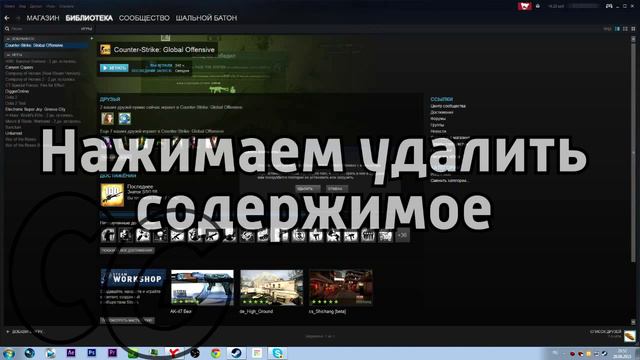Screen dimensions: 640x360
Task: Click the add game button at bottom left
Action: pyautogui.click(x=24, y=332)
